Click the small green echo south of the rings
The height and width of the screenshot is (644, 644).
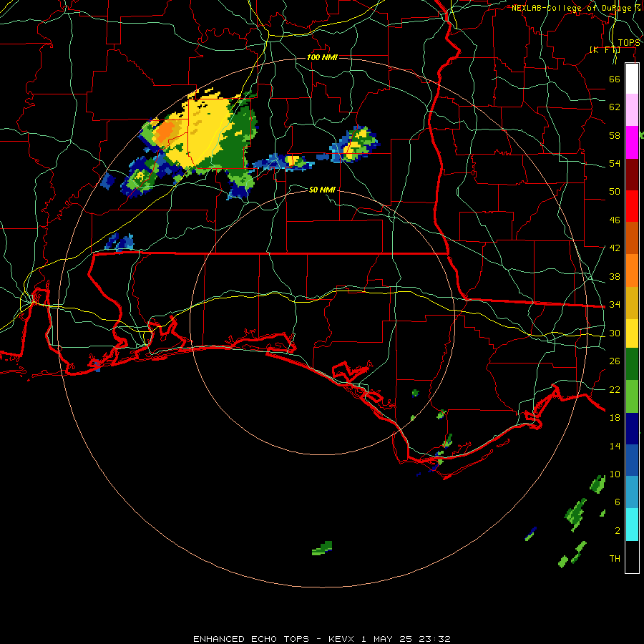[x=322, y=548]
